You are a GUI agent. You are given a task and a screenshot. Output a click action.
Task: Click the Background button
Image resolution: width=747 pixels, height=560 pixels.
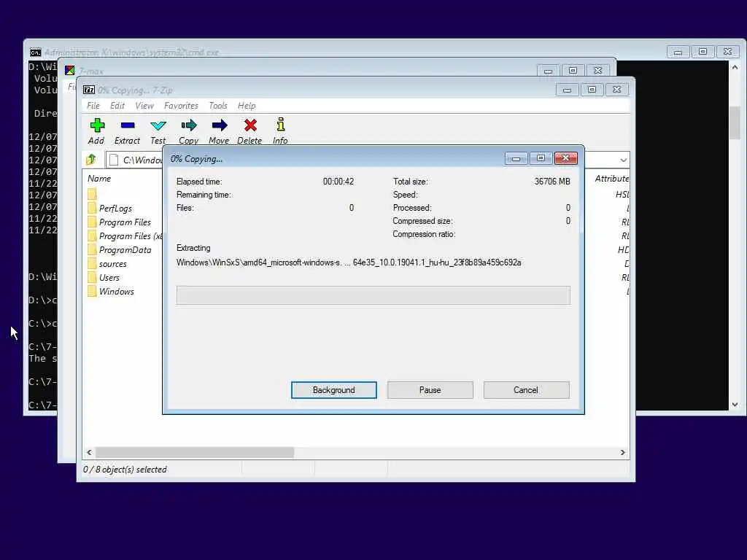tap(334, 390)
